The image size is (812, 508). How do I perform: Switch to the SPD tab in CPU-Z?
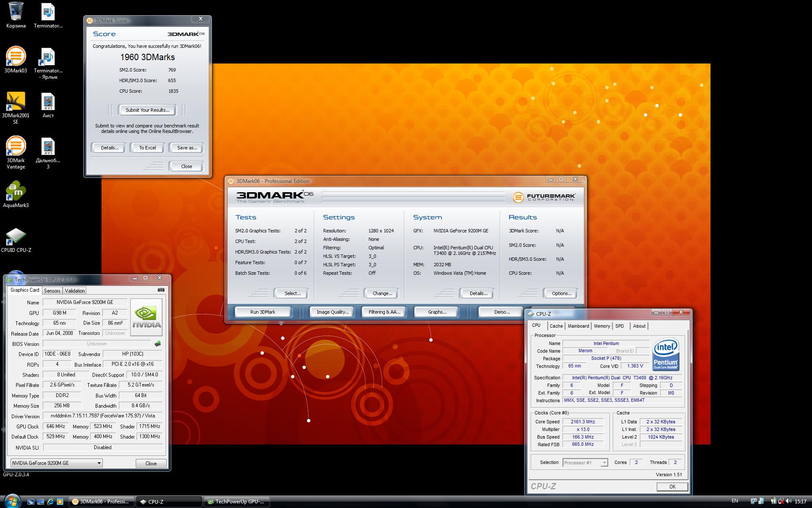click(620, 326)
